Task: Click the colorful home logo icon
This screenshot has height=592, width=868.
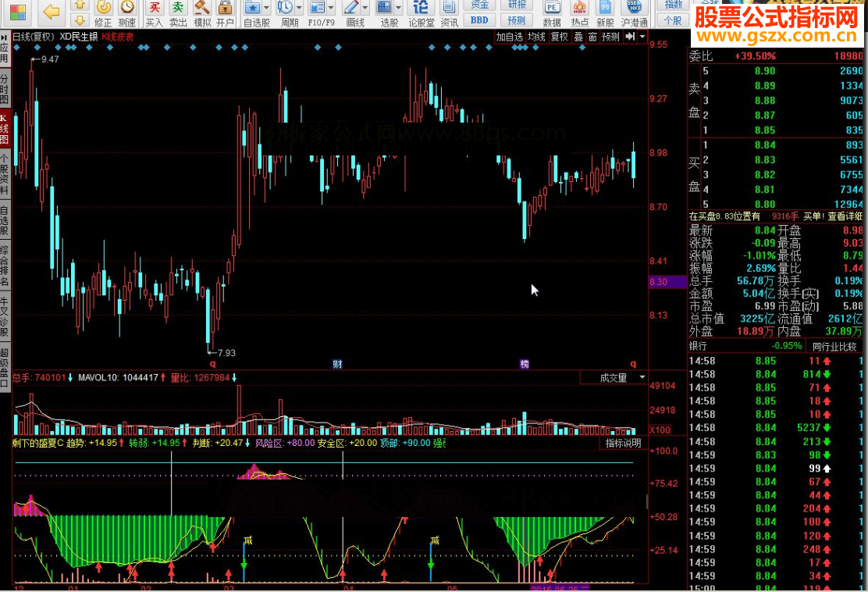Action: point(17,12)
